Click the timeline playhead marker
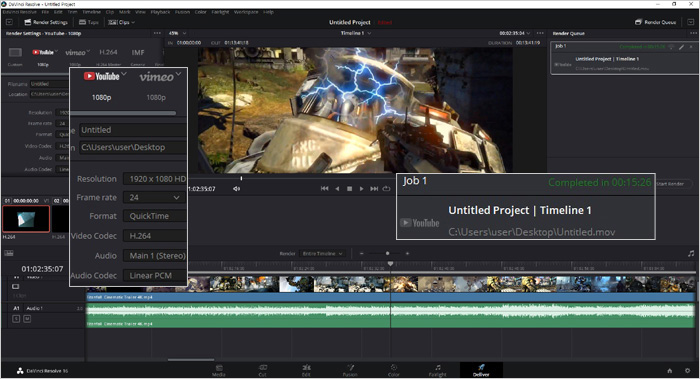The width and height of the screenshot is (700, 379). [x=391, y=264]
